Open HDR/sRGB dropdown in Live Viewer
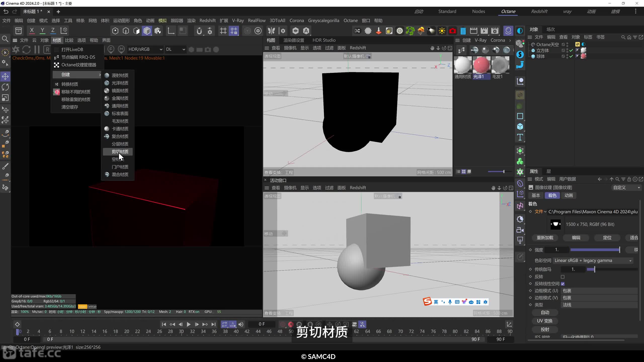The width and height of the screenshot is (644, 362). click(145, 49)
